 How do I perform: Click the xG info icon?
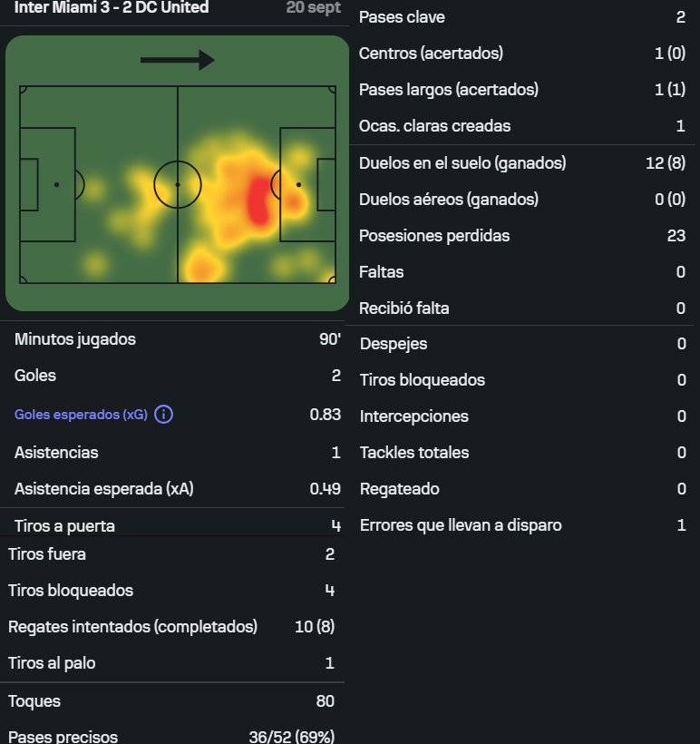pos(163,415)
